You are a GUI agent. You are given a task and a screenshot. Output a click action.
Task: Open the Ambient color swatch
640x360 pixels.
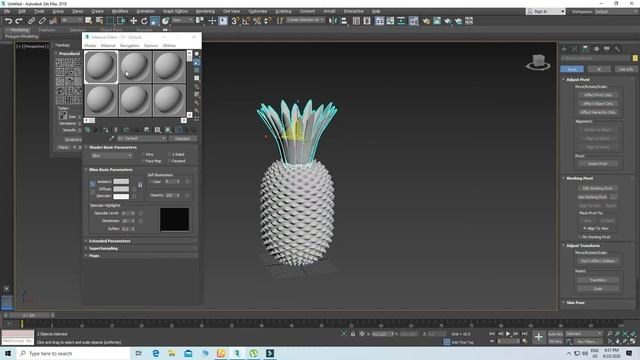[x=121, y=182]
